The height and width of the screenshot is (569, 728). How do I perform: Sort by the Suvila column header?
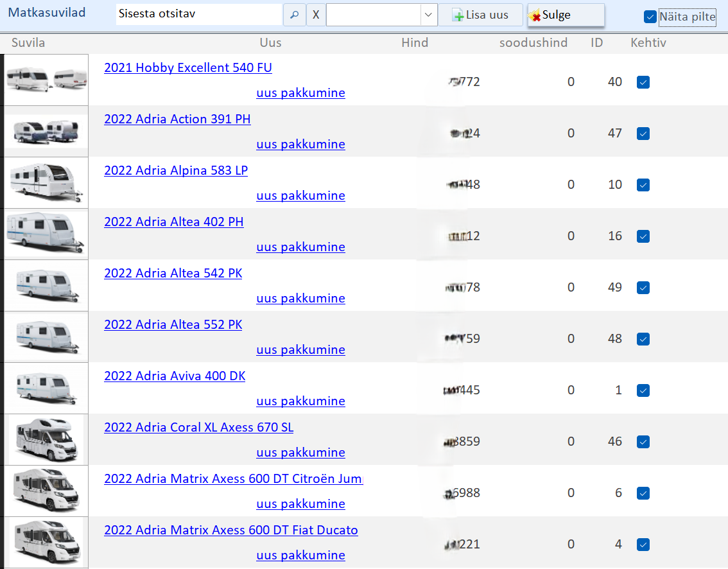click(28, 43)
